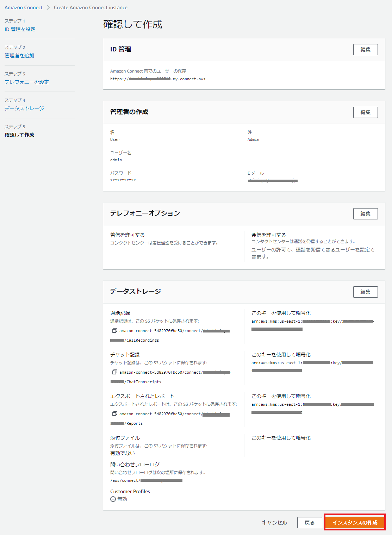Click the Create Amazon Connect instance breadcrumb

[x=91, y=7]
